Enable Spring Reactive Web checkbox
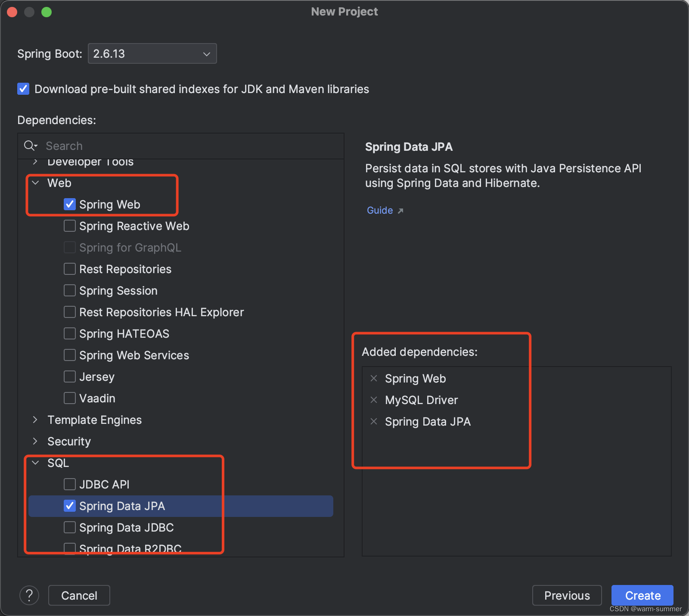Screen dimensions: 689x616 (x=70, y=226)
